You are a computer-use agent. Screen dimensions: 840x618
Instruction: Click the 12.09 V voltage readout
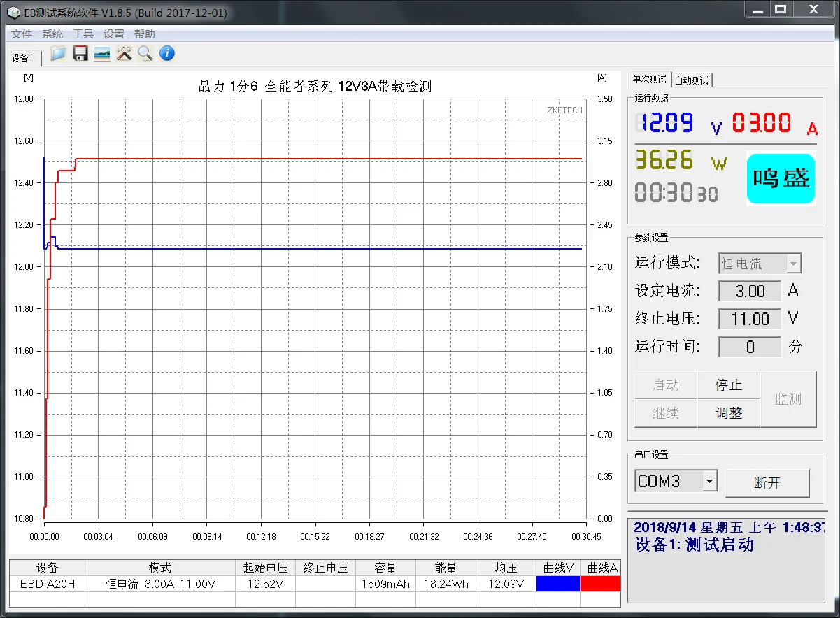click(678, 124)
